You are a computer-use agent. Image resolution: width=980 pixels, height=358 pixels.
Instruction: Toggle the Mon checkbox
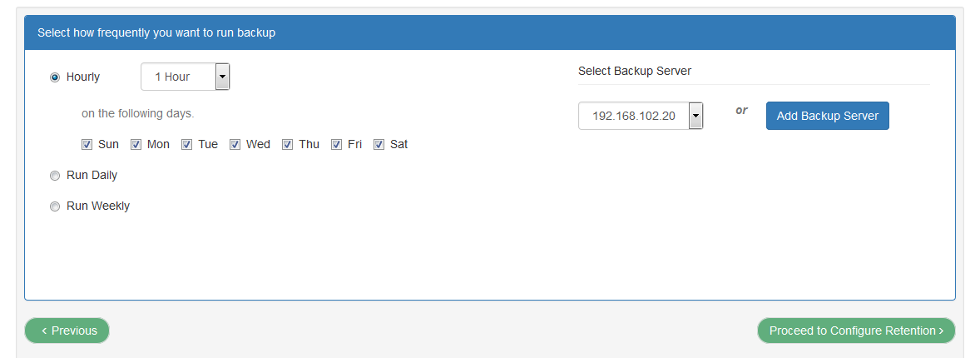click(136, 145)
